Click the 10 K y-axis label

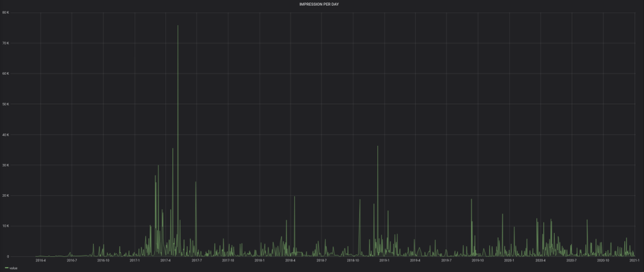[x=7, y=226]
